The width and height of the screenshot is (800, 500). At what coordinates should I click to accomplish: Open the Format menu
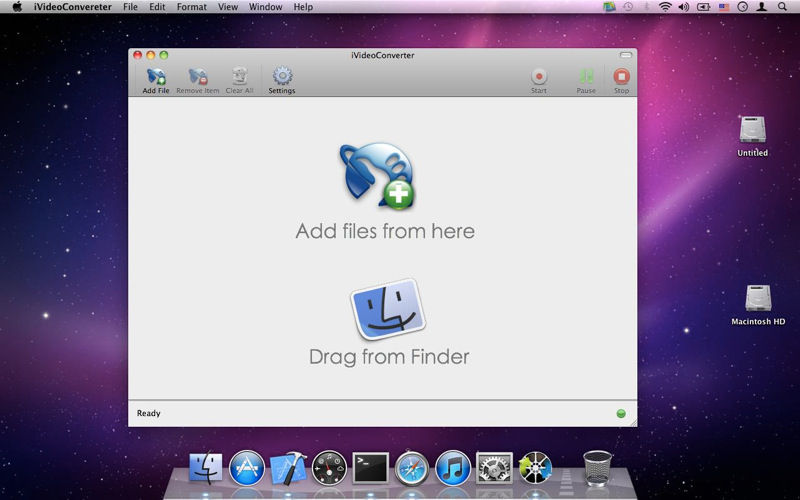(x=191, y=7)
